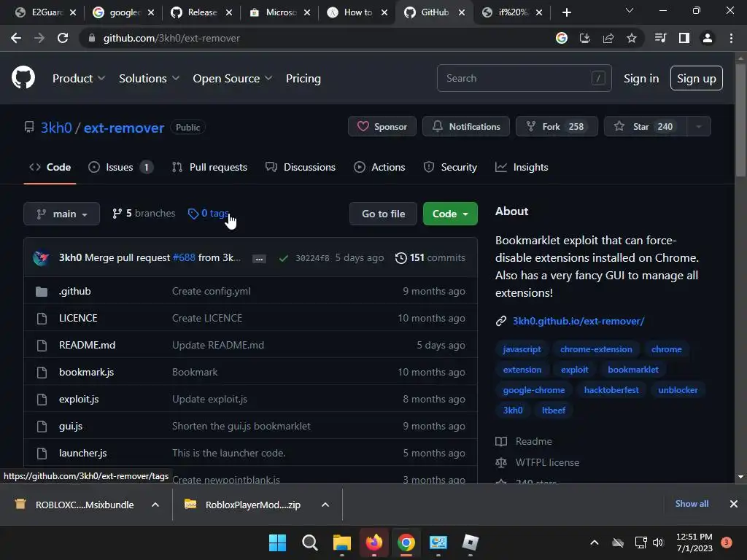Open launcher.js file

83,453
